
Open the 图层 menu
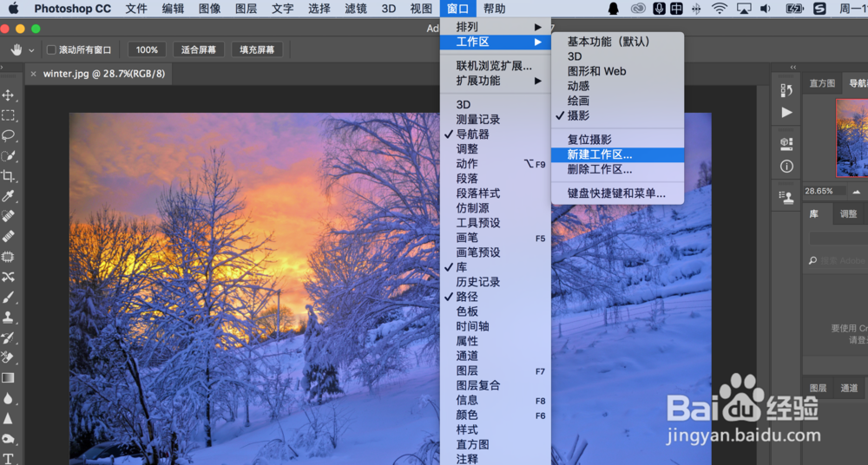(x=246, y=9)
